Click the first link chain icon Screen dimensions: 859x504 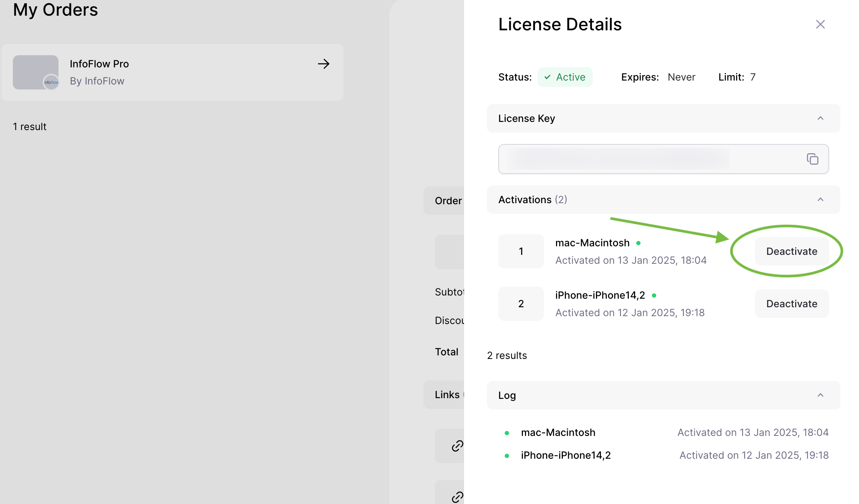(x=457, y=446)
